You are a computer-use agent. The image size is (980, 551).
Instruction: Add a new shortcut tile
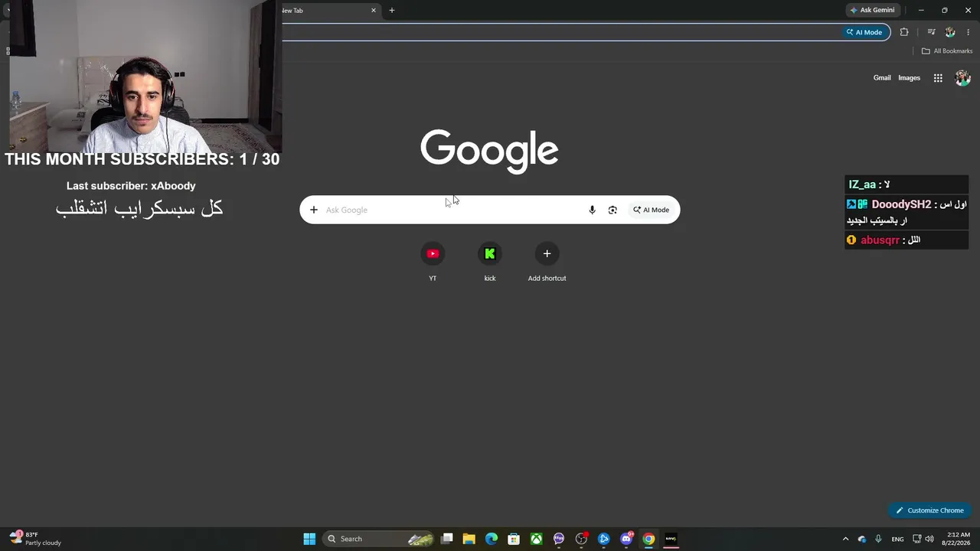pyautogui.click(x=547, y=262)
